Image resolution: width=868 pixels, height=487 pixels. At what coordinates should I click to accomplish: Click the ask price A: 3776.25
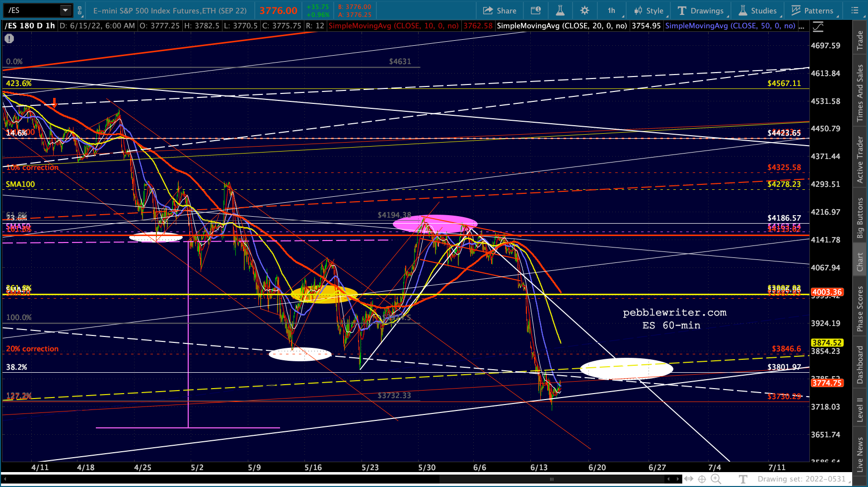click(x=355, y=15)
